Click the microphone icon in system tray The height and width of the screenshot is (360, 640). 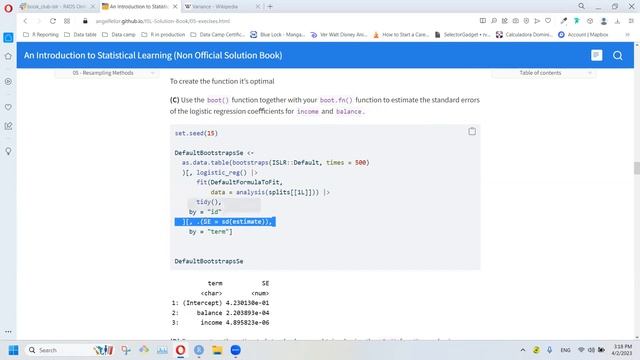pos(549,350)
